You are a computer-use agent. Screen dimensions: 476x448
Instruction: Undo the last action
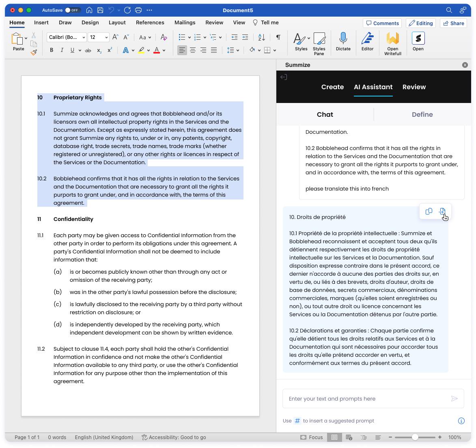112,10
